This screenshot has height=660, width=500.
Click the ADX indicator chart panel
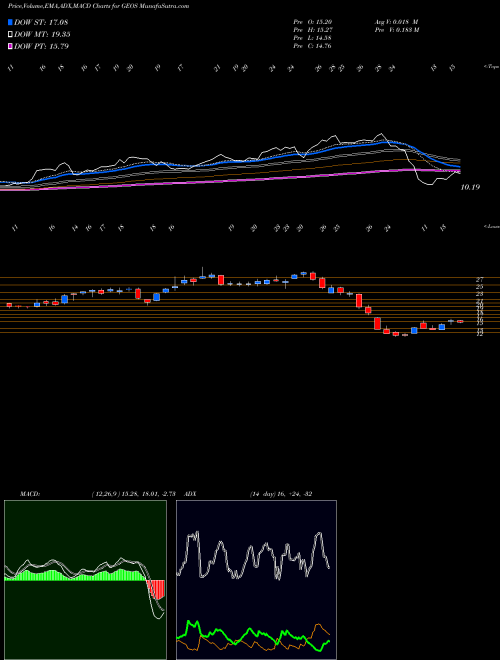(x=256, y=580)
